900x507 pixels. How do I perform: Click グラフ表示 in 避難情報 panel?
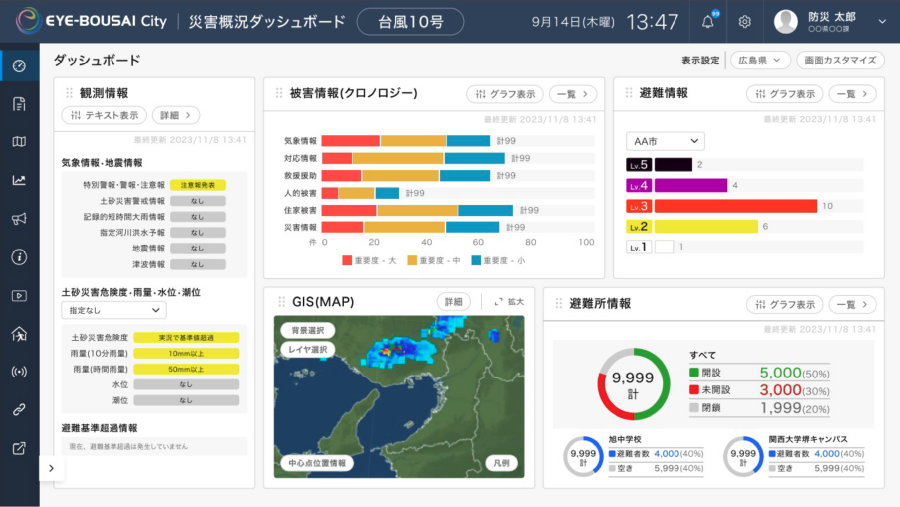pos(784,94)
